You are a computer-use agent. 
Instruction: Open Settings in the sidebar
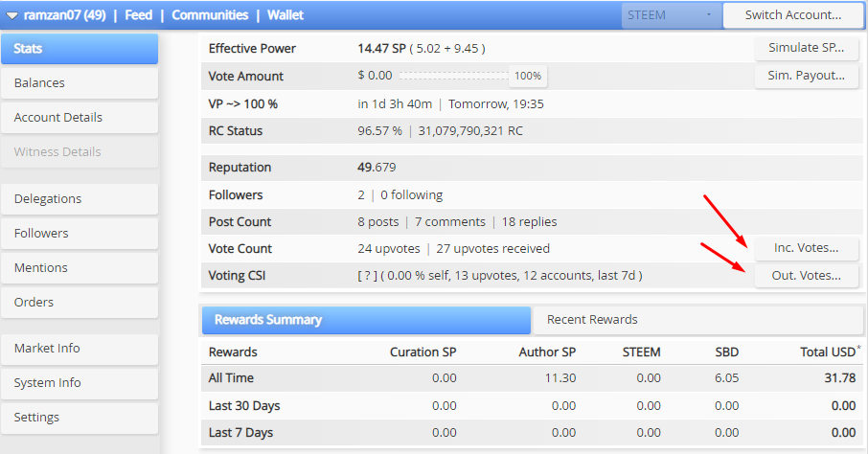click(x=80, y=417)
